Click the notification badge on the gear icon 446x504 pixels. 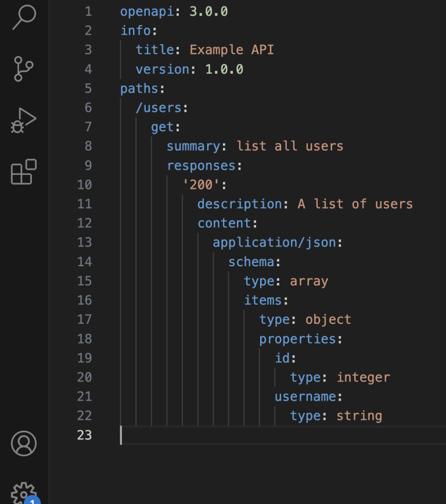pyautogui.click(x=32, y=500)
